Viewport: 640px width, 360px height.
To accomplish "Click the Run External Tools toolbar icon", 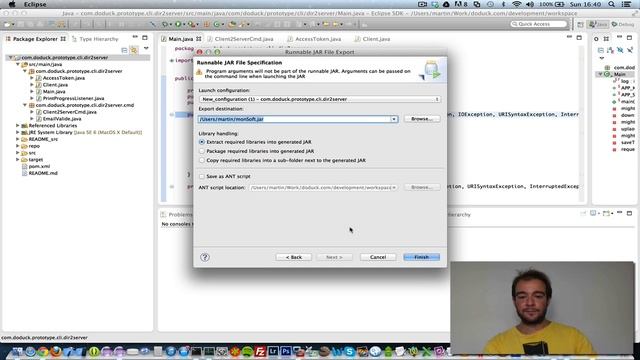I will click(191, 24).
